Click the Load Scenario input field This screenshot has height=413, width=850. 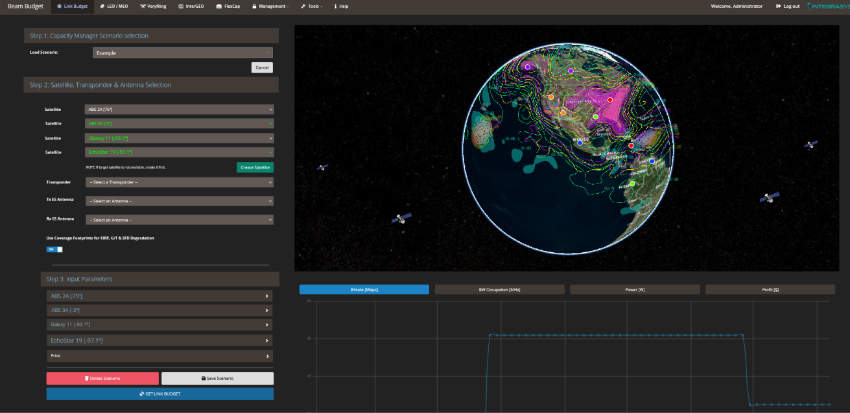coord(181,51)
